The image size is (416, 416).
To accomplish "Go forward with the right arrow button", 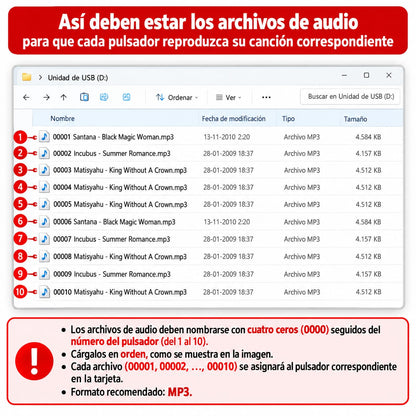I will [46, 97].
